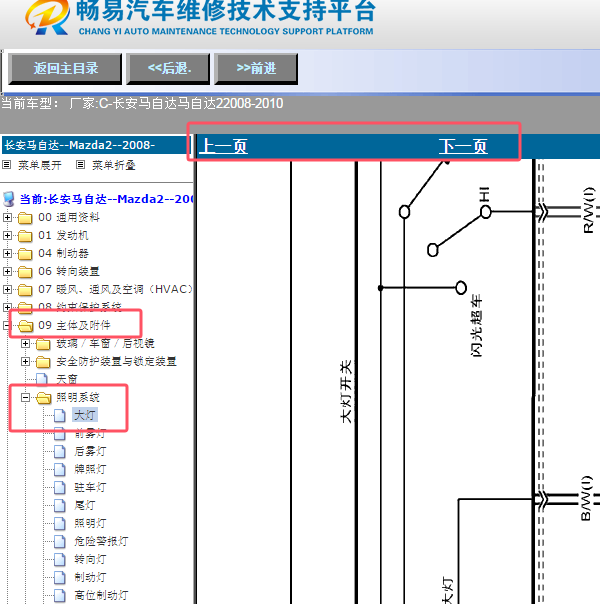Viewport: 600px width, 604px height.
Task: Click the folder icon of 00 通用资料
Action: [25, 218]
